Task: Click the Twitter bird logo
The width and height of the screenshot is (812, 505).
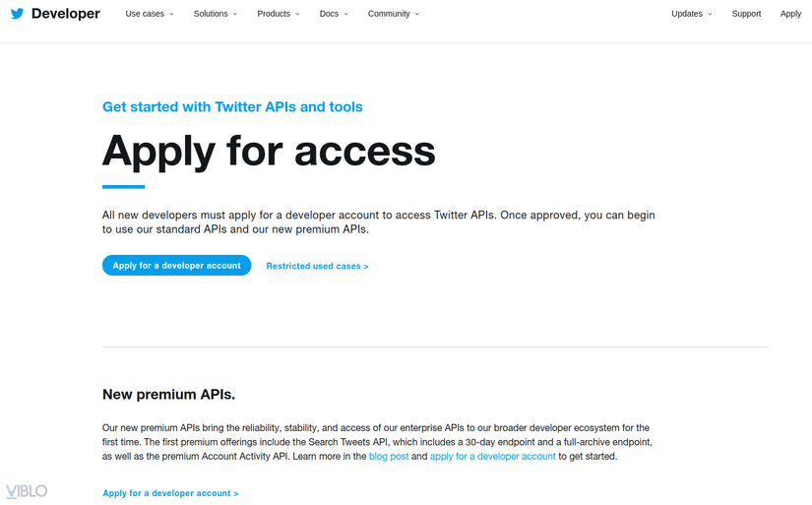Action: (18, 14)
